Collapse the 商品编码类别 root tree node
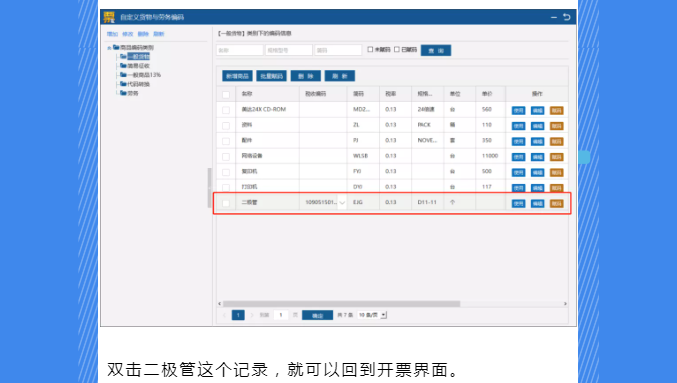677x383 pixels. pyautogui.click(x=109, y=48)
